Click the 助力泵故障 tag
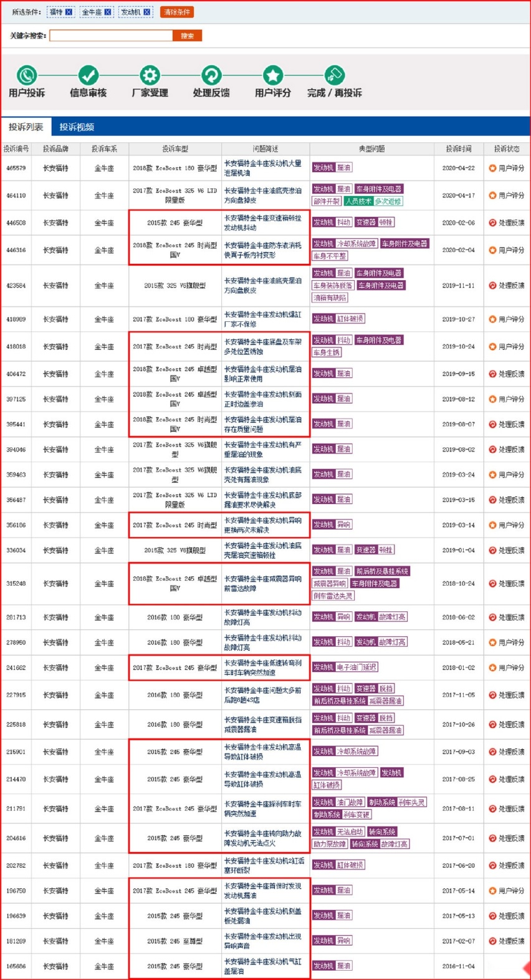This screenshot has width=531, height=980. click(330, 845)
